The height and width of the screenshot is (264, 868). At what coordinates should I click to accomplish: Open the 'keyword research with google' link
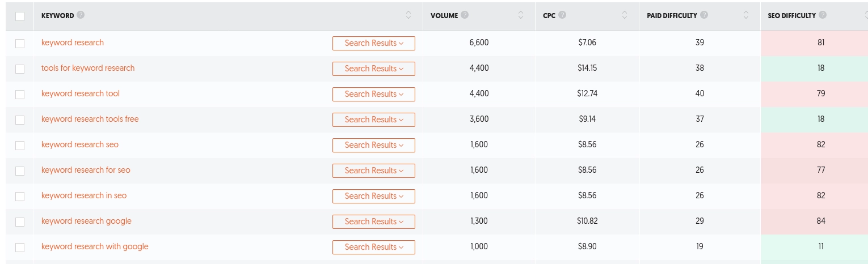[95, 246]
